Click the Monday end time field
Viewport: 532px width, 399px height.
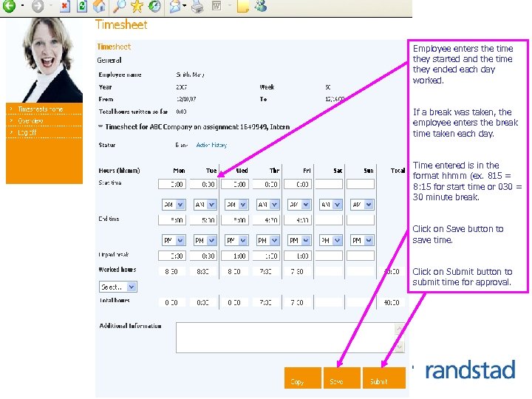tap(172, 220)
